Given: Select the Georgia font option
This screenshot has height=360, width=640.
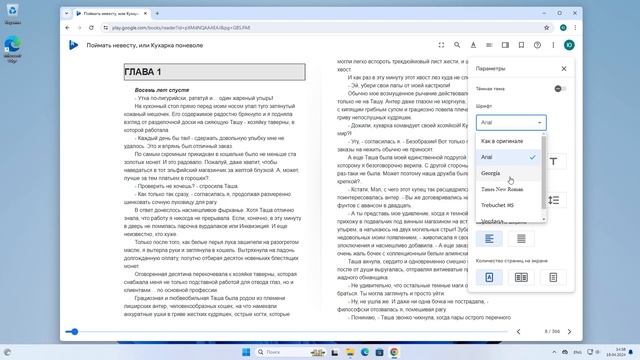Looking at the screenshot, I should point(508,173).
